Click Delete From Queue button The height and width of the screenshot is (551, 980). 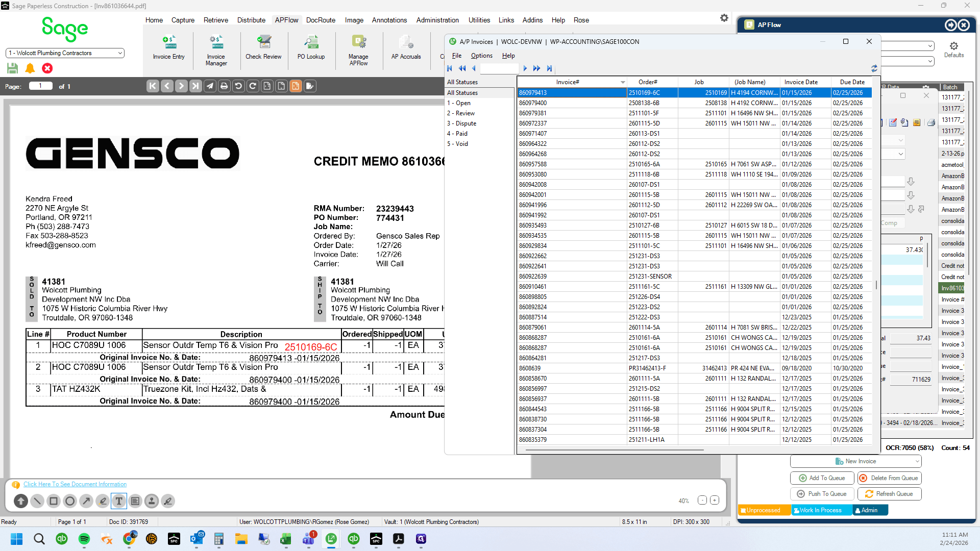(x=889, y=478)
